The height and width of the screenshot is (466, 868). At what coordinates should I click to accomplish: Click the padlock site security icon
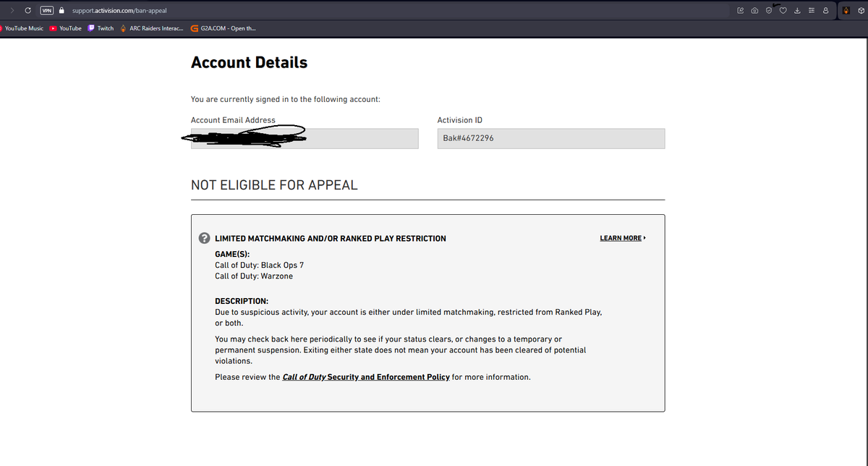pos(62,10)
